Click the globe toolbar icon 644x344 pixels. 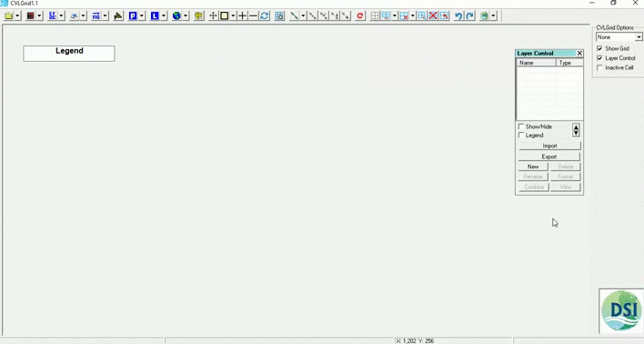click(176, 16)
